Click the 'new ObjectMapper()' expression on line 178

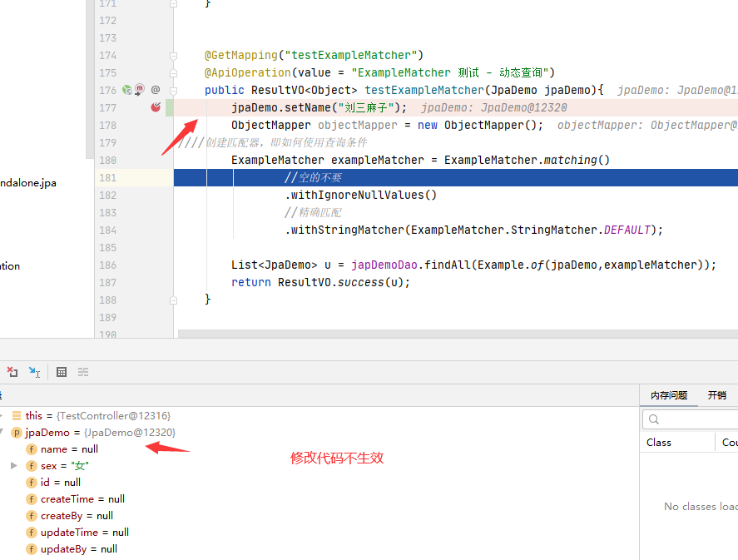478,125
